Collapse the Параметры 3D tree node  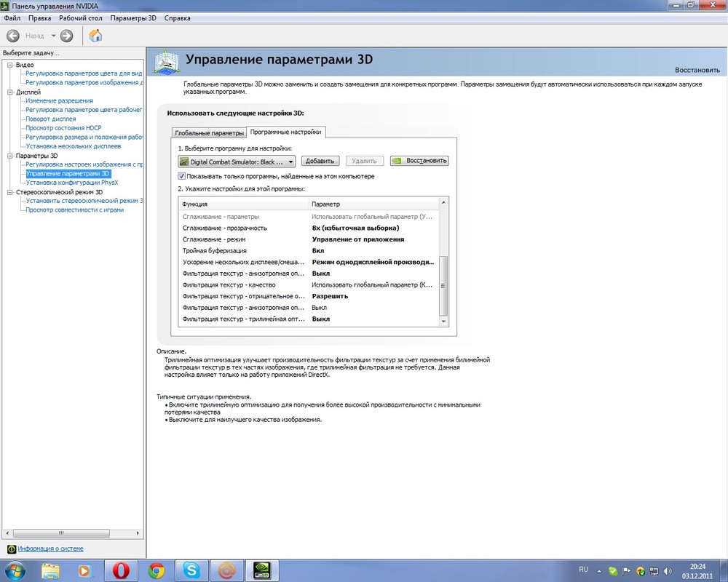(9, 156)
